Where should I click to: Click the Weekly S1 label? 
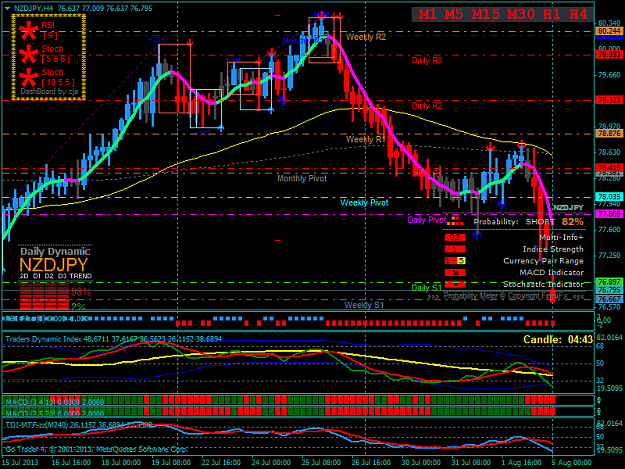click(364, 305)
